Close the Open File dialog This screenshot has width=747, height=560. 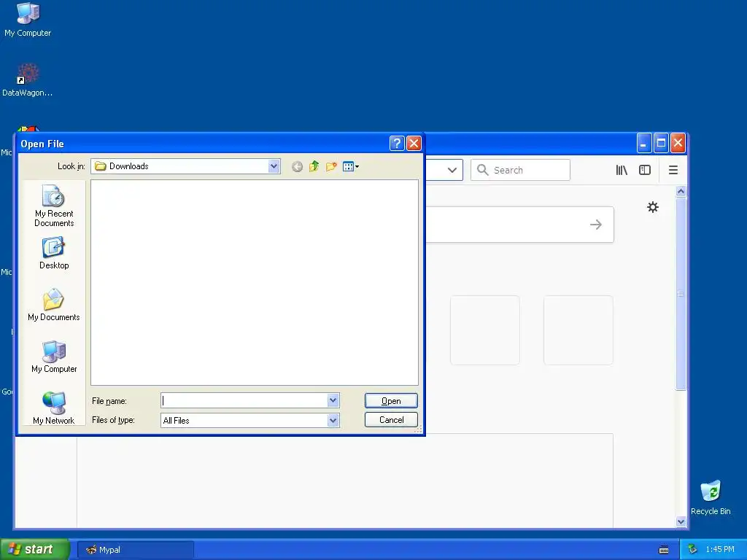point(414,144)
